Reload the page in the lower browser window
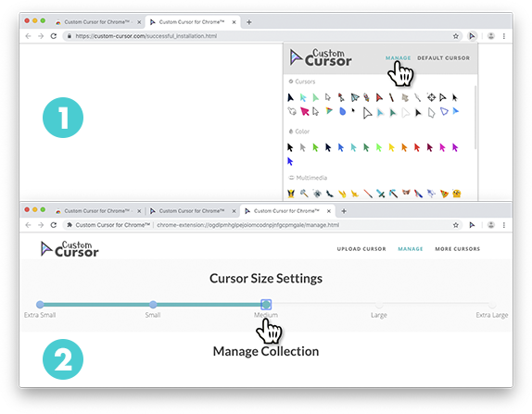The height and width of the screenshot is (414, 532). [53, 225]
